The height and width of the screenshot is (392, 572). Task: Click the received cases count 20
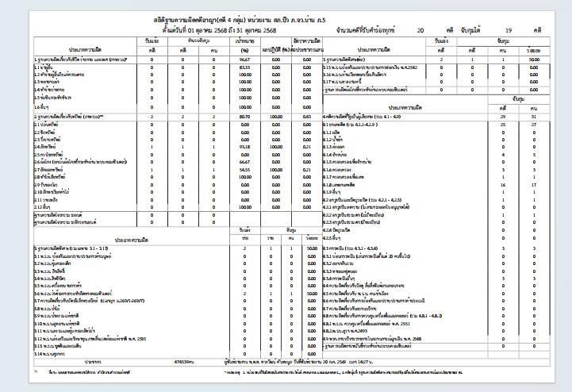click(420, 30)
